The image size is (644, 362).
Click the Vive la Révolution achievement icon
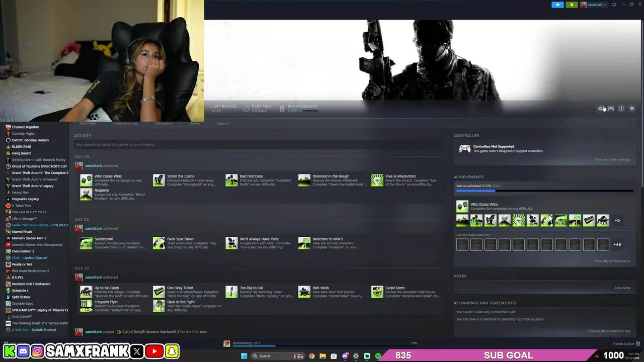377,180
